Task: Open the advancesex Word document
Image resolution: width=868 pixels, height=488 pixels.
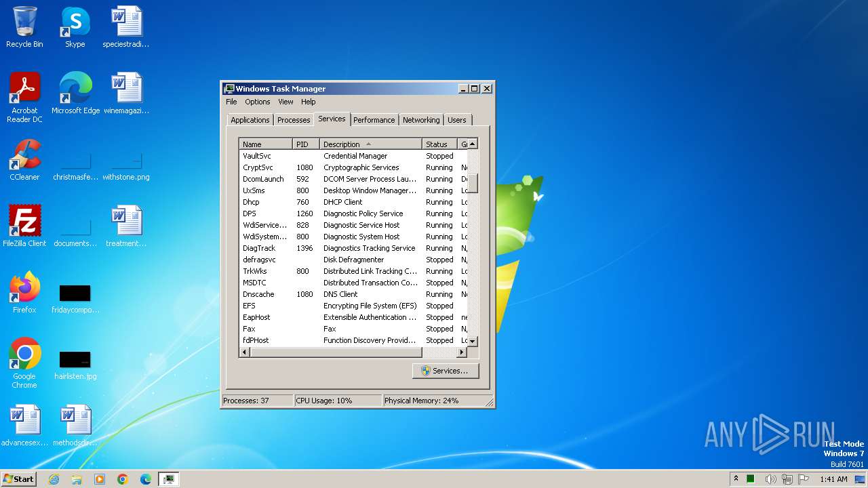Action: pos(24,425)
